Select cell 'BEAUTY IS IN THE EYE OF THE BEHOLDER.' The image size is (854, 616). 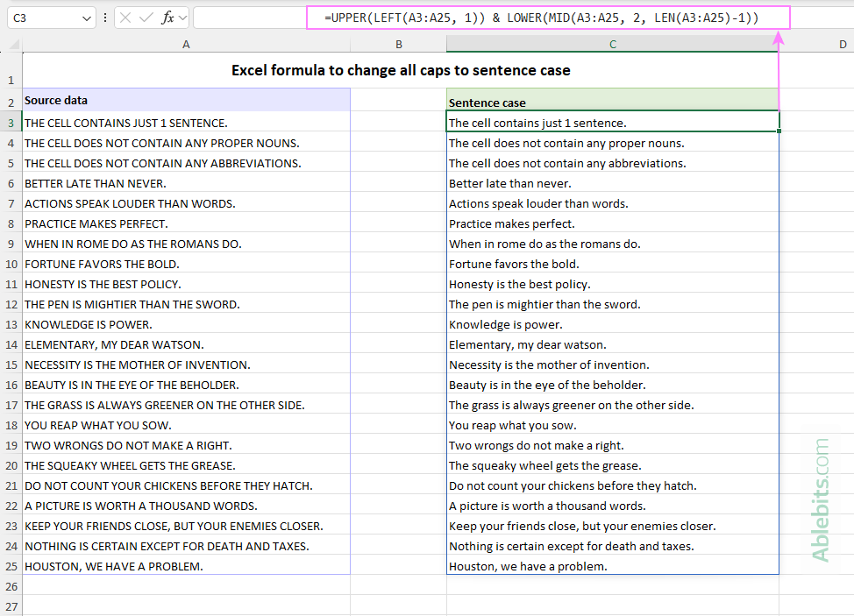click(186, 385)
